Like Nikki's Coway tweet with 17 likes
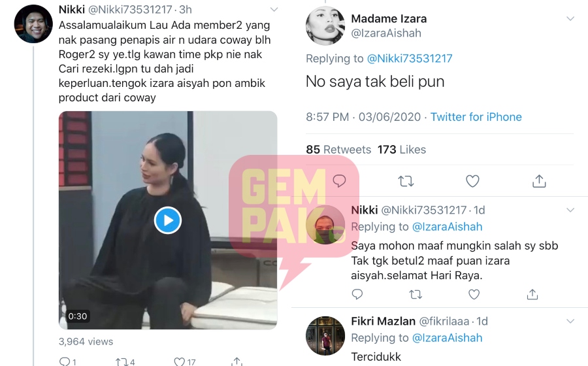The height and width of the screenshot is (366, 588). (184, 361)
